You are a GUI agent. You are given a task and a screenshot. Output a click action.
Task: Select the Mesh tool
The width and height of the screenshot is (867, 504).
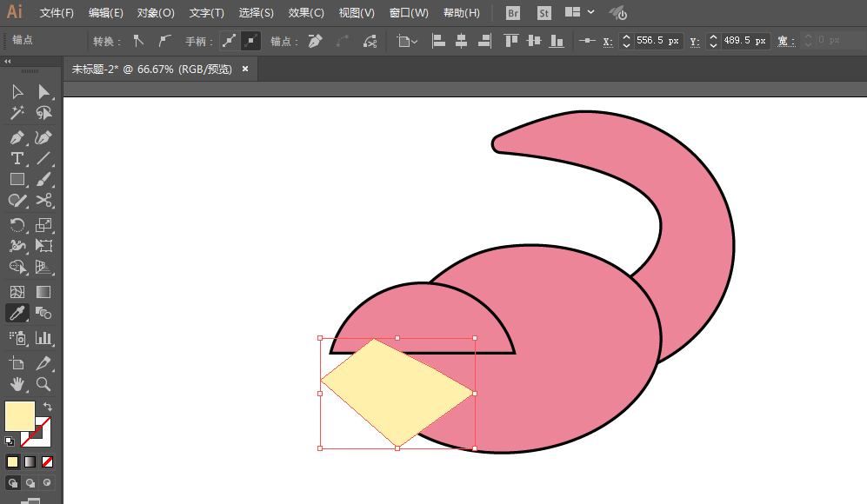(17, 292)
